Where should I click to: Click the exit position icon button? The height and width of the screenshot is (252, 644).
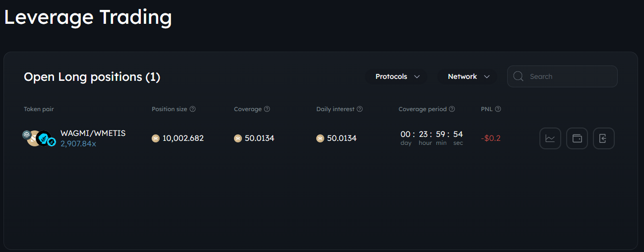[603, 138]
